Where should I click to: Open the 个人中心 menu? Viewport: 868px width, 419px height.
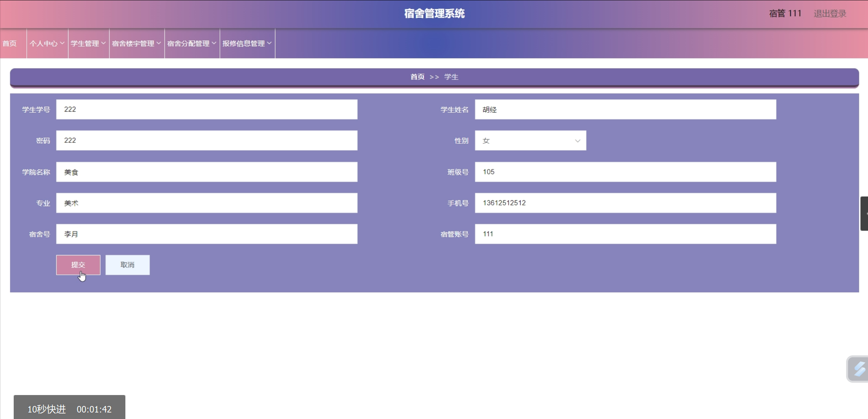[x=47, y=43]
